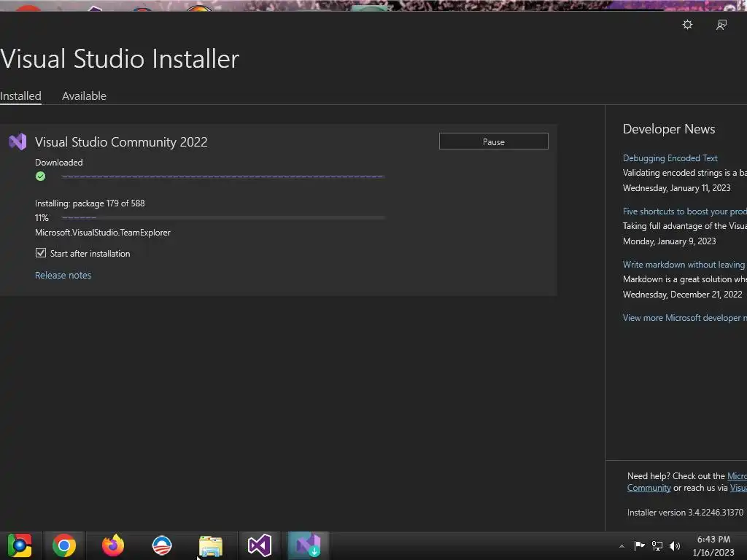Uncheck Start after installation checkbox
Image resolution: width=747 pixels, height=560 pixels.
tap(41, 253)
